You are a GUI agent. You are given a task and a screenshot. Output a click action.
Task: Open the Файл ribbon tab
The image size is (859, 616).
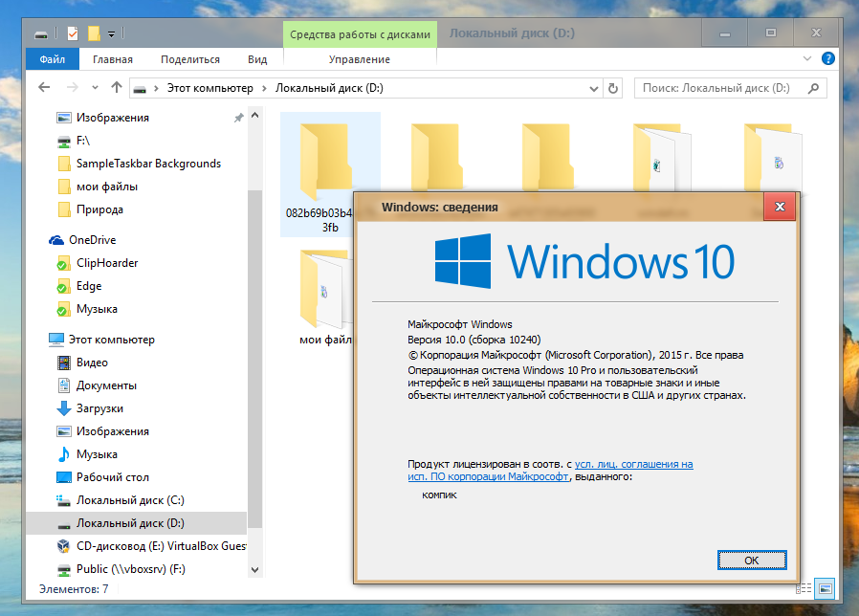tap(53, 59)
